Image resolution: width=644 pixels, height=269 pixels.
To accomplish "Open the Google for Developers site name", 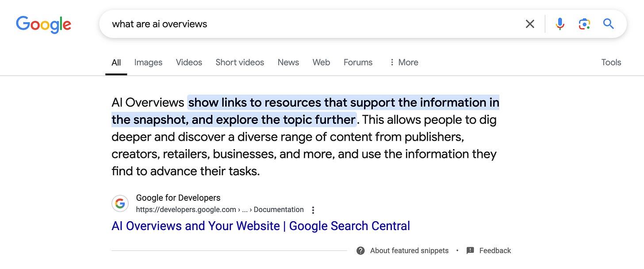I will click(178, 198).
